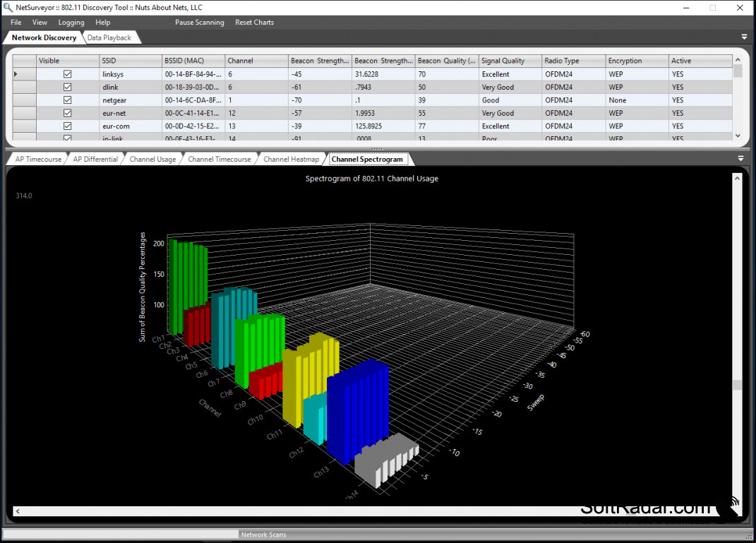
Task: Open the Channel Usage tab
Action: pyautogui.click(x=153, y=159)
